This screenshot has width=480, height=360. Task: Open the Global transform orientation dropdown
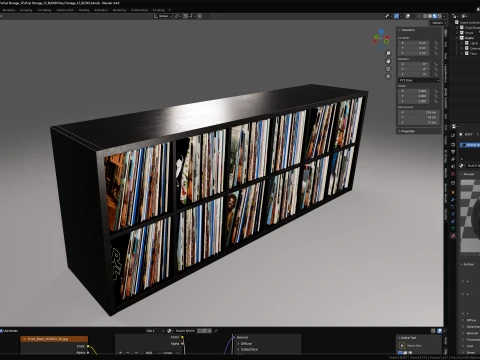[x=163, y=16]
